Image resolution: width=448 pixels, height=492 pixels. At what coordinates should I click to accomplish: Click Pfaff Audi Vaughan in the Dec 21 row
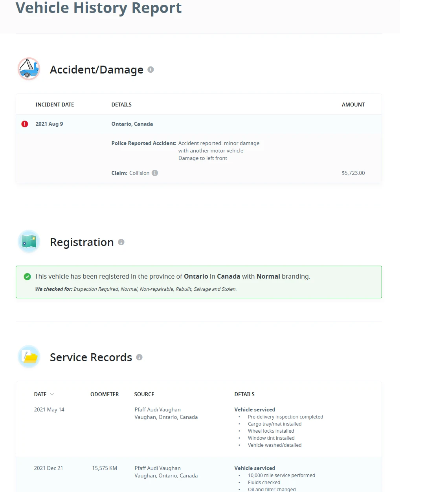click(x=158, y=468)
